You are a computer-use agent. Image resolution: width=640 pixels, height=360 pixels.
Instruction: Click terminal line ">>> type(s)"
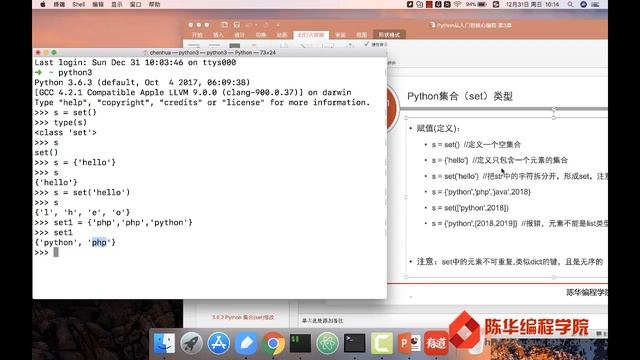pos(60,122)
